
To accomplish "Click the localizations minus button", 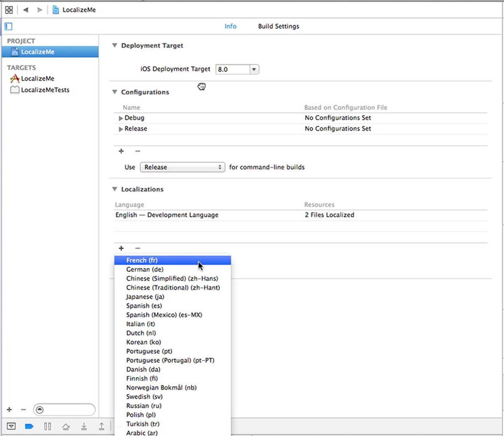I will tap(137, 248).
